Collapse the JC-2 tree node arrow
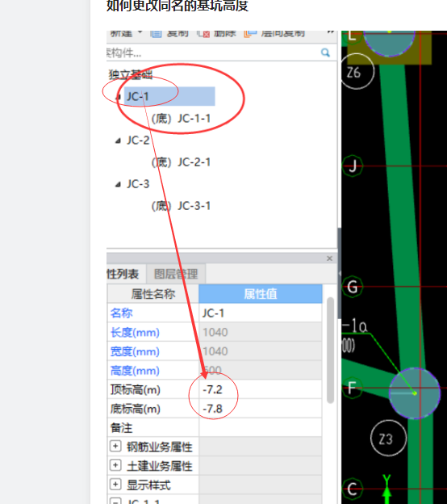The width and height of the screenshot is (447, 504). (x=118, y=141)
